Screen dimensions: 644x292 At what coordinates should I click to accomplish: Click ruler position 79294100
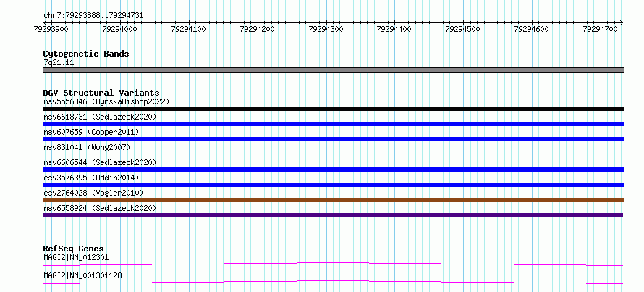click(189, 29)
